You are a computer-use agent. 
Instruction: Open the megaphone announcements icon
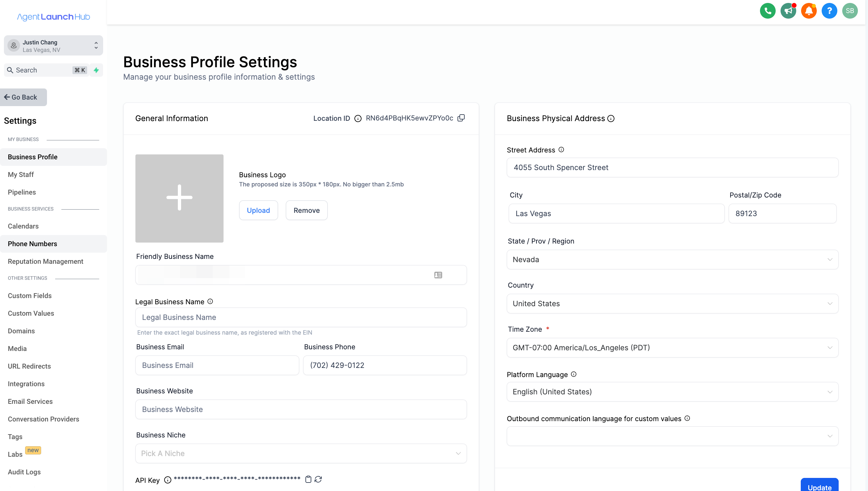(788, 11)
